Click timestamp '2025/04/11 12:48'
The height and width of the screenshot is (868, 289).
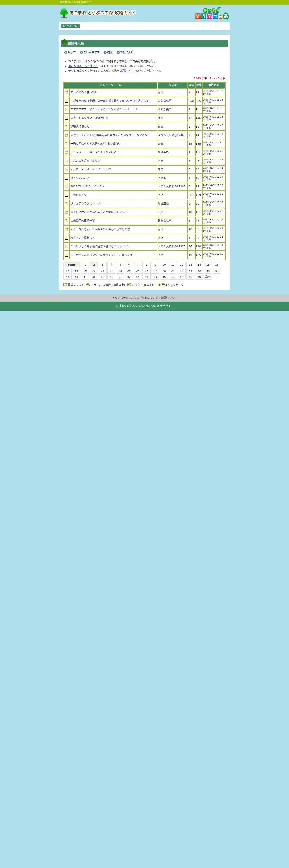pos(213,125)
